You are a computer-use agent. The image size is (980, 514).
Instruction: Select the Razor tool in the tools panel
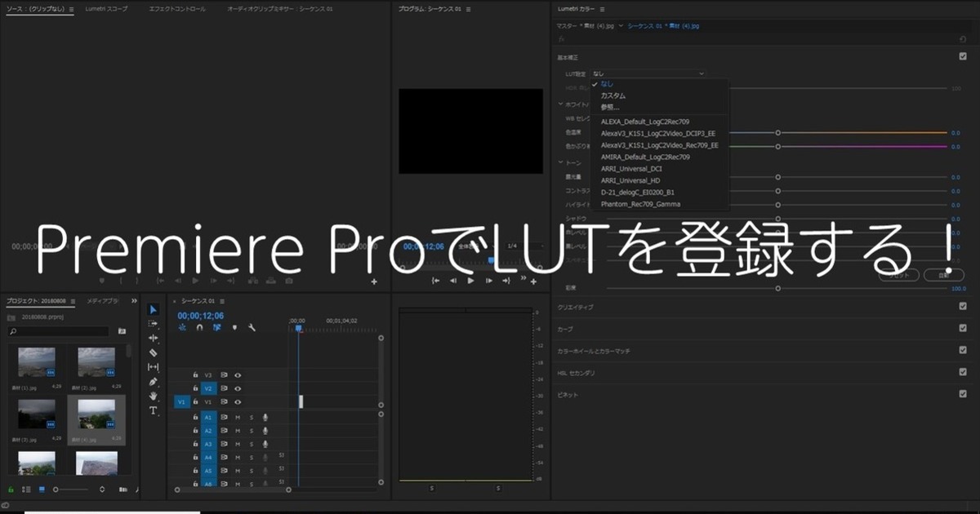point(153,352)
